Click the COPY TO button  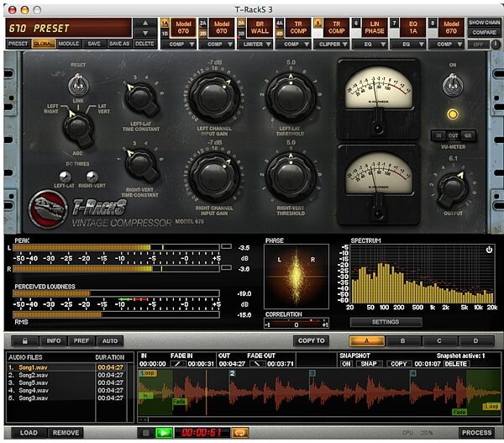(311, 340)
